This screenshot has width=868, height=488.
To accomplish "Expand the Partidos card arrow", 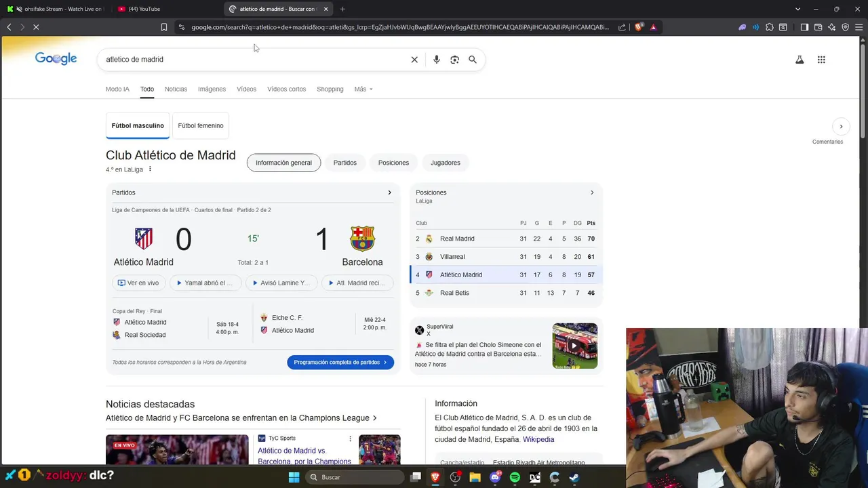I will [389, 192].
